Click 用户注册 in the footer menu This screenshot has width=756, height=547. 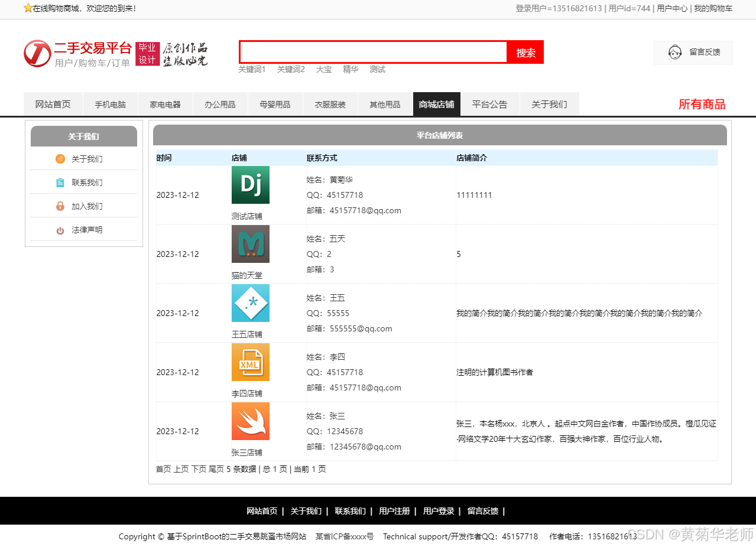point(394,511)
